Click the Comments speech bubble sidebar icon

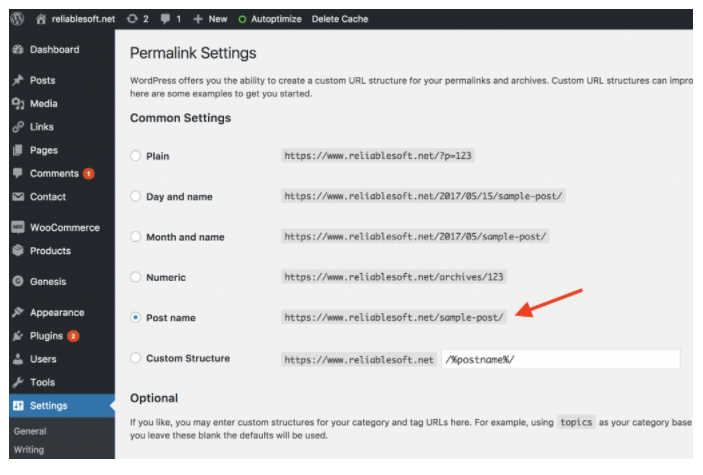point(18,173)
